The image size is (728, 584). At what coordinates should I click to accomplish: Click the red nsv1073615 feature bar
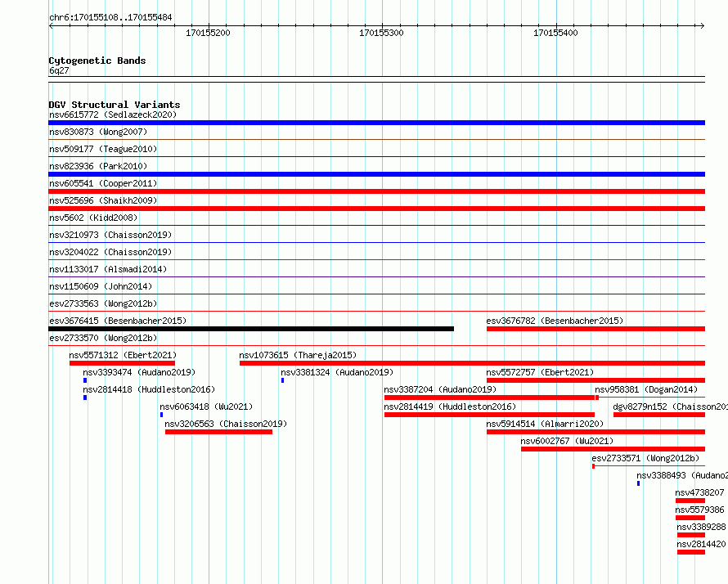pos(472,363)
